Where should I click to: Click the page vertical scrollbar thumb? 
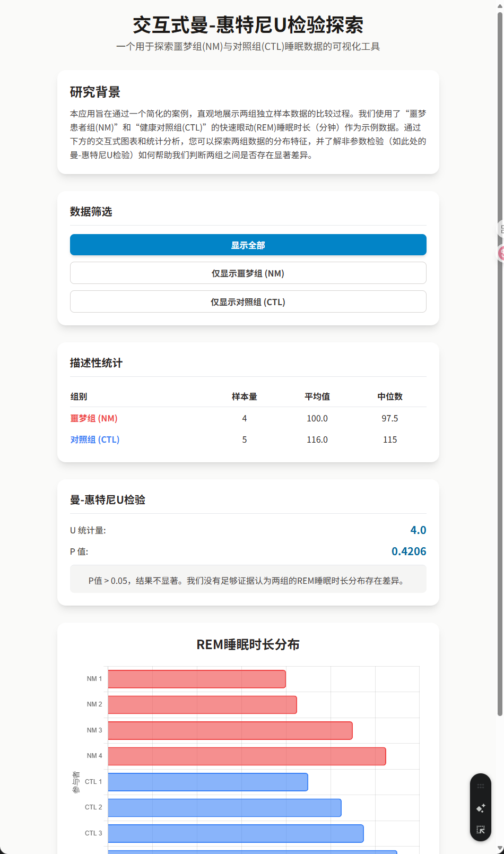(500, 364)
